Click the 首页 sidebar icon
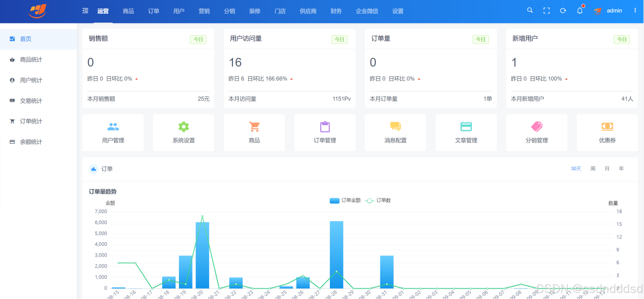Screen dimensions: 644x299 coord(12,39)
